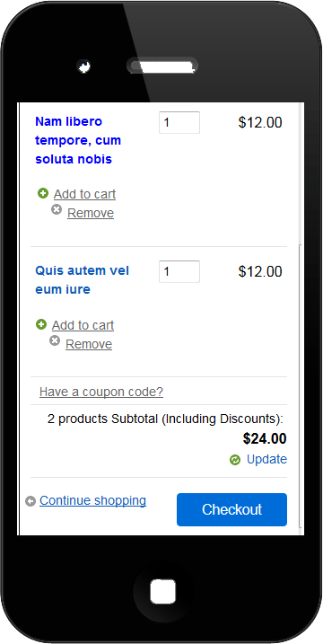The height and width of the screenshot is (644, 323).
Task: Click the Update cart link
Action: coord(266,459)
